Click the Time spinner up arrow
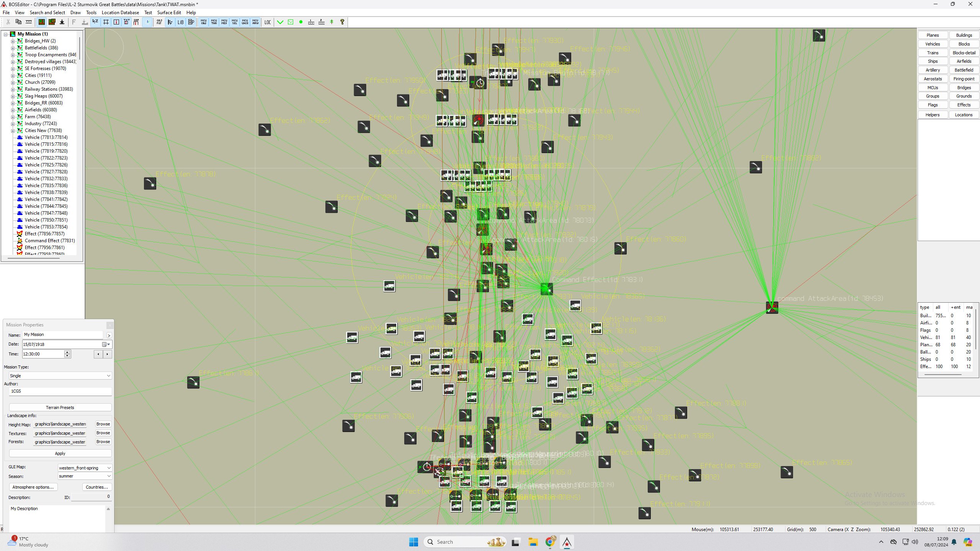 [67, 352]
